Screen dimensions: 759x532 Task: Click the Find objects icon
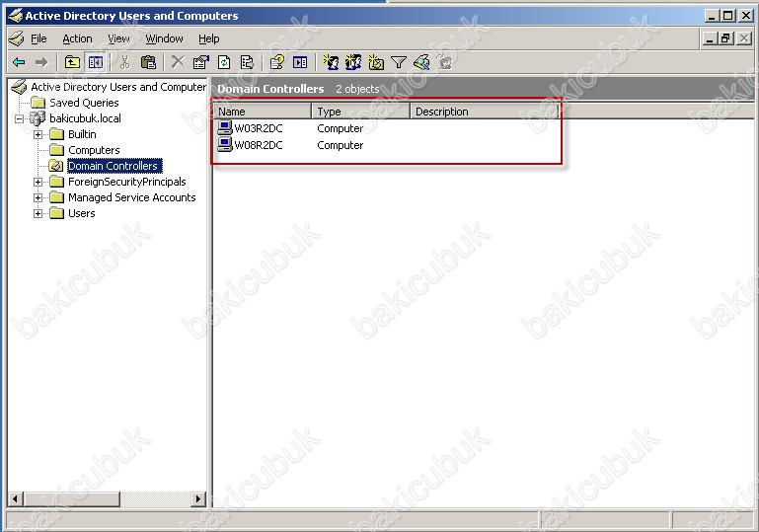[x=421, y=62]
